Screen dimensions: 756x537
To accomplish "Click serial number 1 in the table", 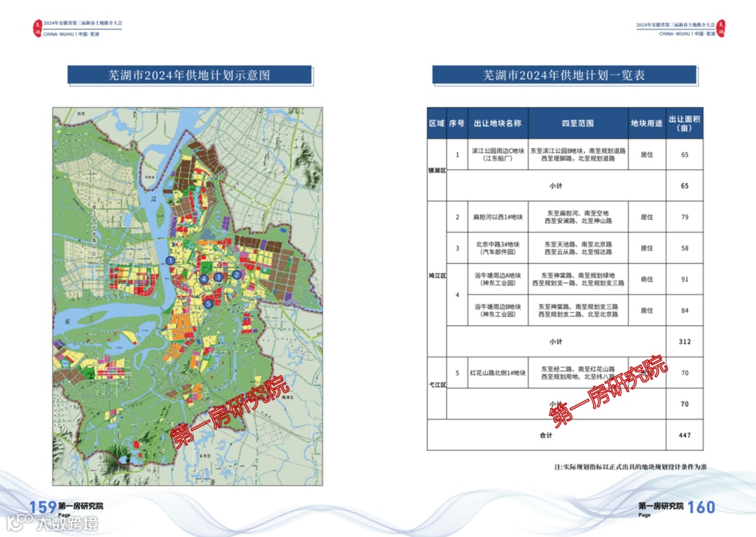I will coord(457,155).
